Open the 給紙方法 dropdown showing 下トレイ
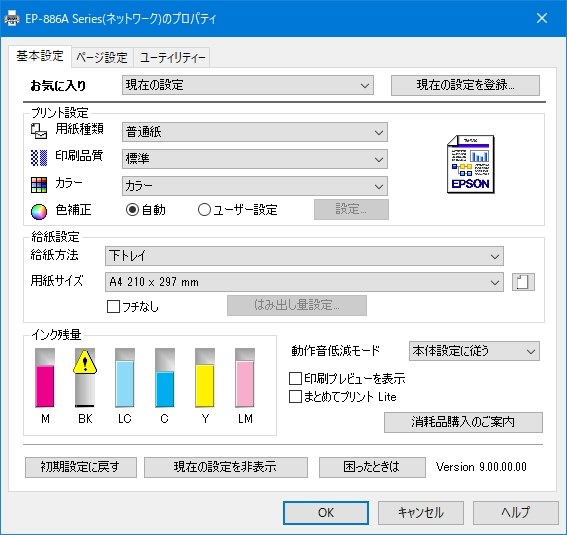 click(304, 256)
